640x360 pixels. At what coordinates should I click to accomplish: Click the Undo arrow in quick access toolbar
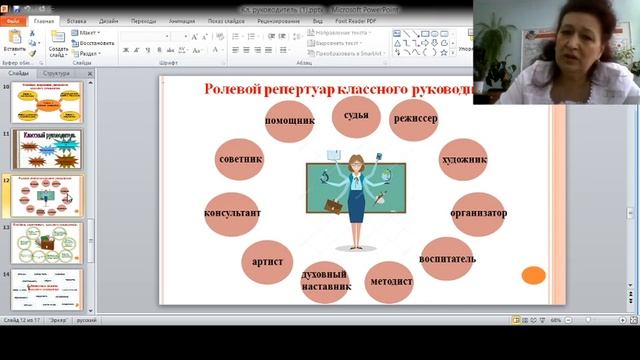click(x=27, y=9)
